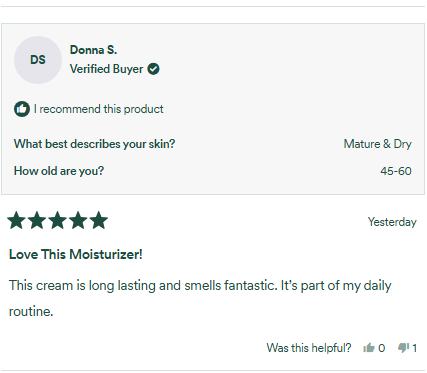The image size is (427, 373).
Task: Click the Yesterday review date
Action: 392,222
